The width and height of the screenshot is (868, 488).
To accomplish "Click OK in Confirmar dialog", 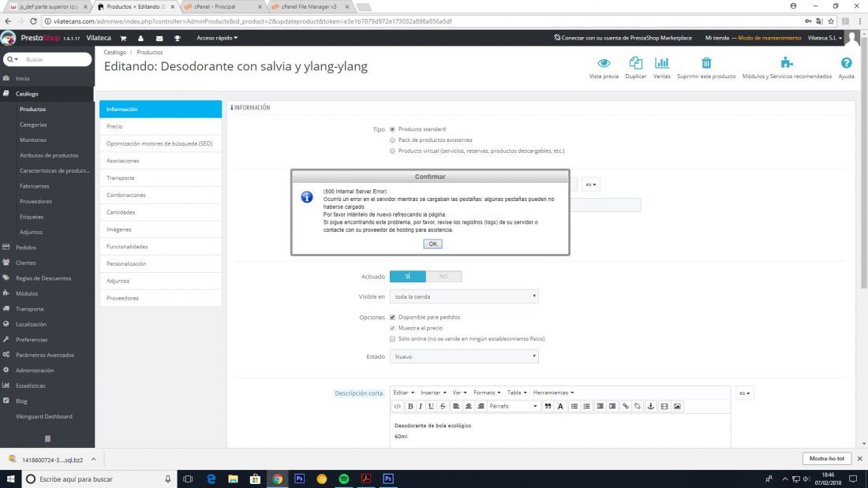I will coord(432,244).
